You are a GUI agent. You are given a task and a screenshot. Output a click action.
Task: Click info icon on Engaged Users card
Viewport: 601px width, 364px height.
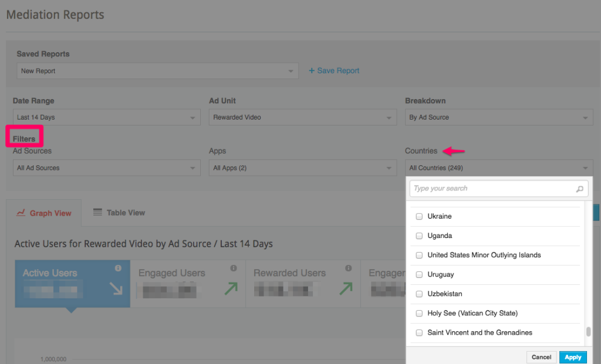pyautogui.click(x=234, y=268)
